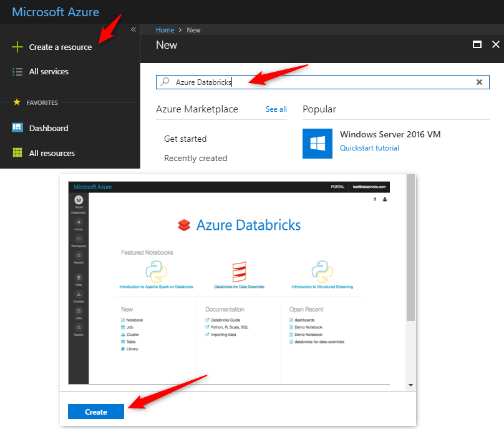Click the green plus Create a resource icon

[x=17, y=47]
